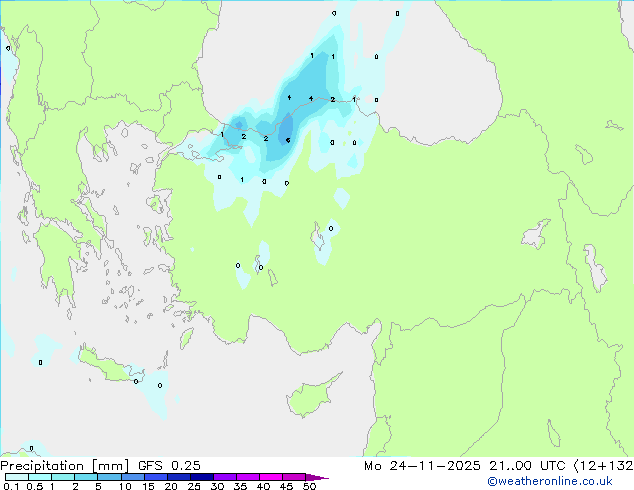
Task: Select the 35–40 mm violet legend swatch
Action: (248, 477)
